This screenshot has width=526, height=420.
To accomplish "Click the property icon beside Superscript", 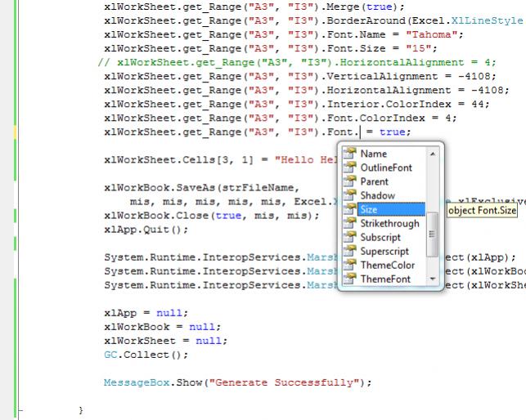I will coord(349,251).
